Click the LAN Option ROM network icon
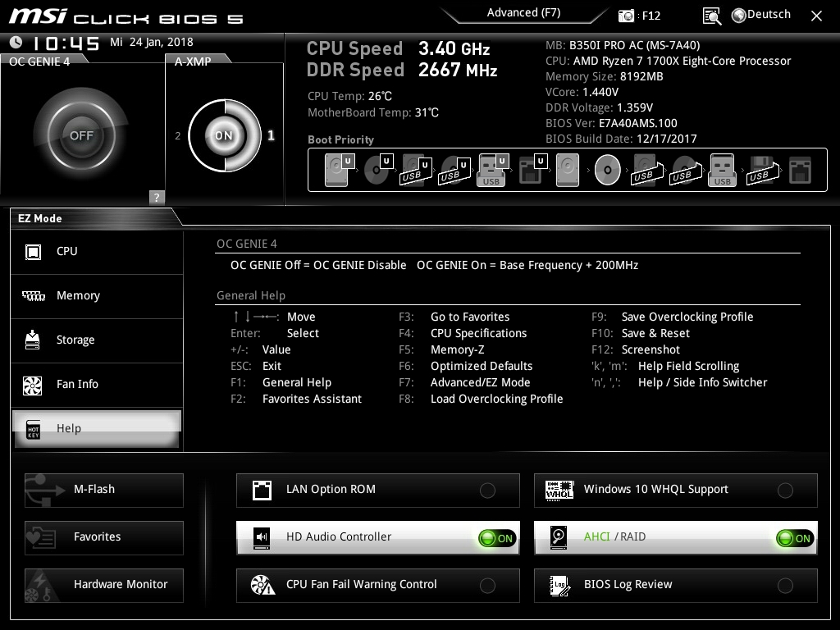Image resolution: width=840 pixels, height=630 pixels. (262, 491)
